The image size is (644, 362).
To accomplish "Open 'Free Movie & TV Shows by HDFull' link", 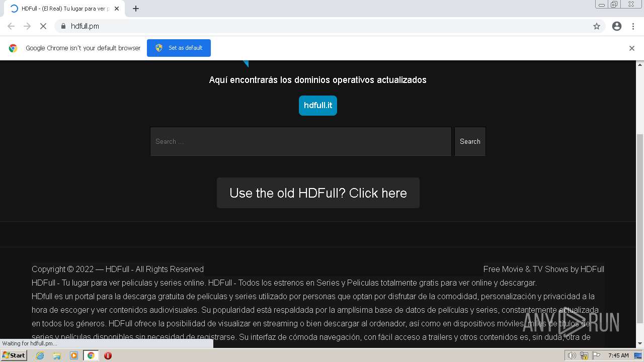I will tap(544, 269).
